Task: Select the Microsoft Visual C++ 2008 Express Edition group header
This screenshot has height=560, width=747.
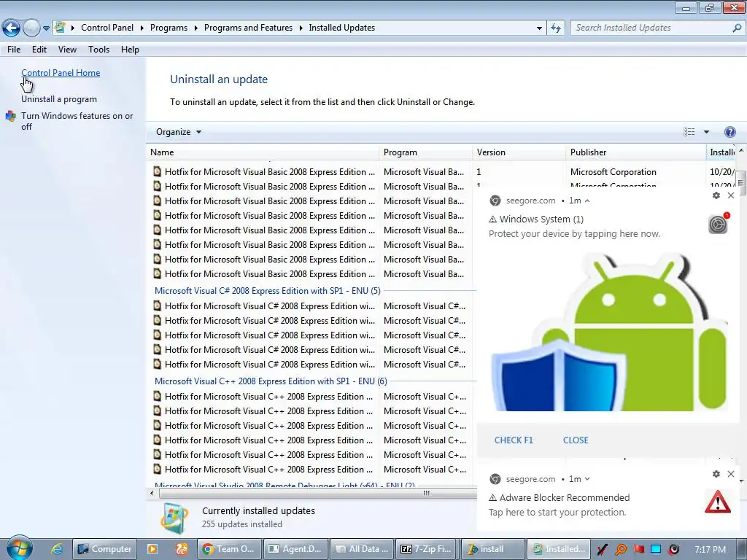Action: coord(271,381)
